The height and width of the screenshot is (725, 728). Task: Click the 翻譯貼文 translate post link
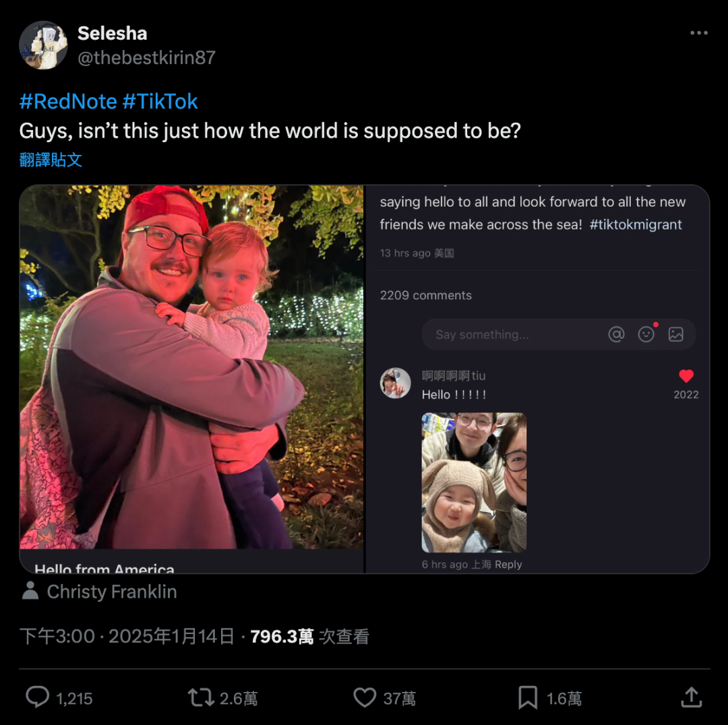click(x=51, y=160)
